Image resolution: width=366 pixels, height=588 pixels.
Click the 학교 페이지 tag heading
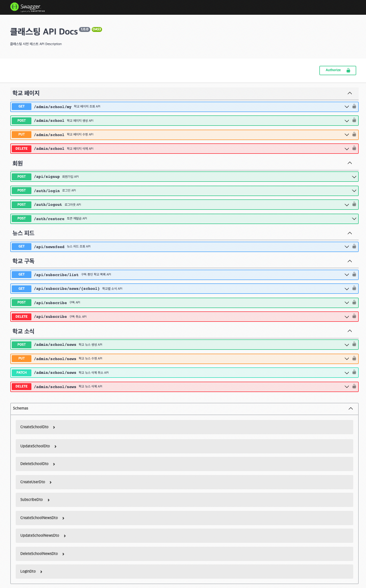tap(26, 93)
